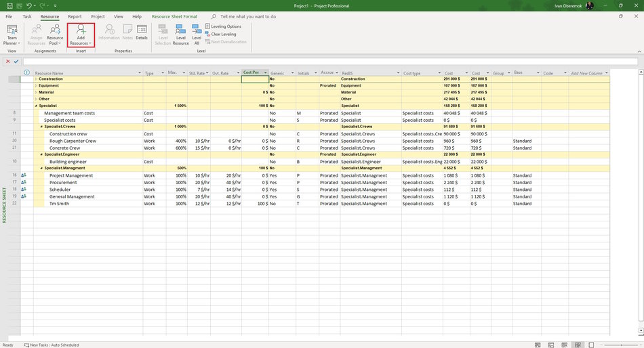
Task: Open the Help ribbon tab
Action: (137, 16)
